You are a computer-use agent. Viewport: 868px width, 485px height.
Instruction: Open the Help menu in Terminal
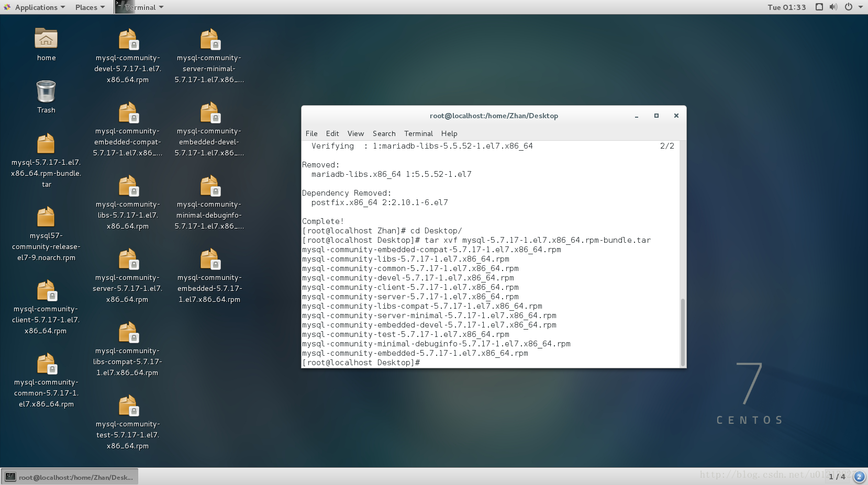coord(449,133)
